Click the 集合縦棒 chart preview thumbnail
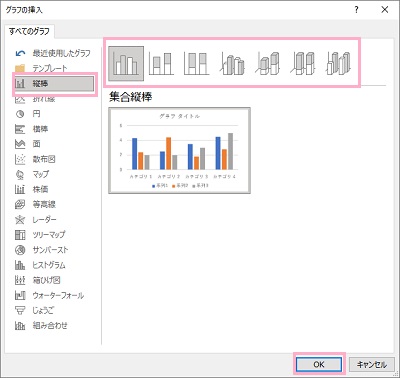This screenshot has width=400, height=378. pos(179,150)
